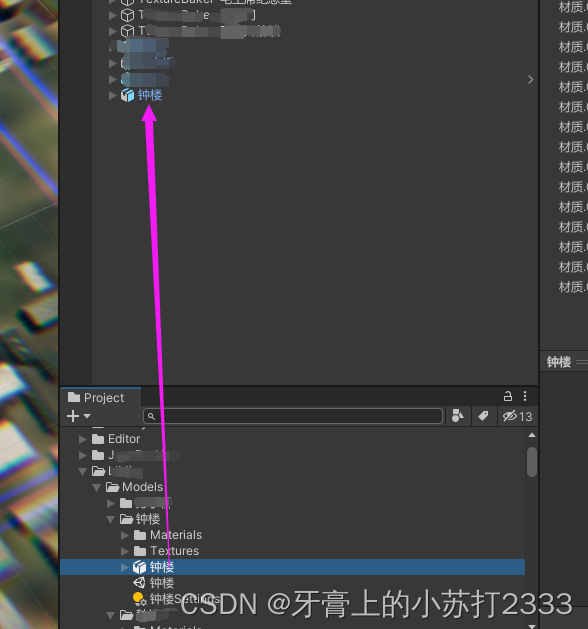Open the Project panel three-dot menu
Image resolution: width=588 pixels, height=629 pixels.
(525, 396)
